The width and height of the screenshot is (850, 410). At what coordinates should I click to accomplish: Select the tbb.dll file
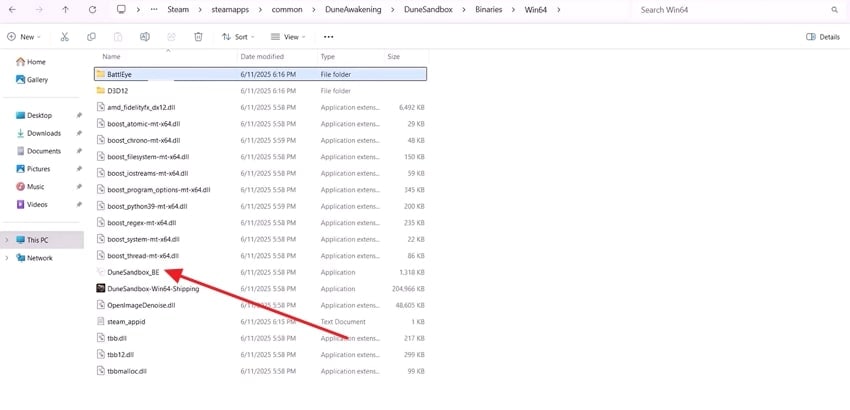261,338
